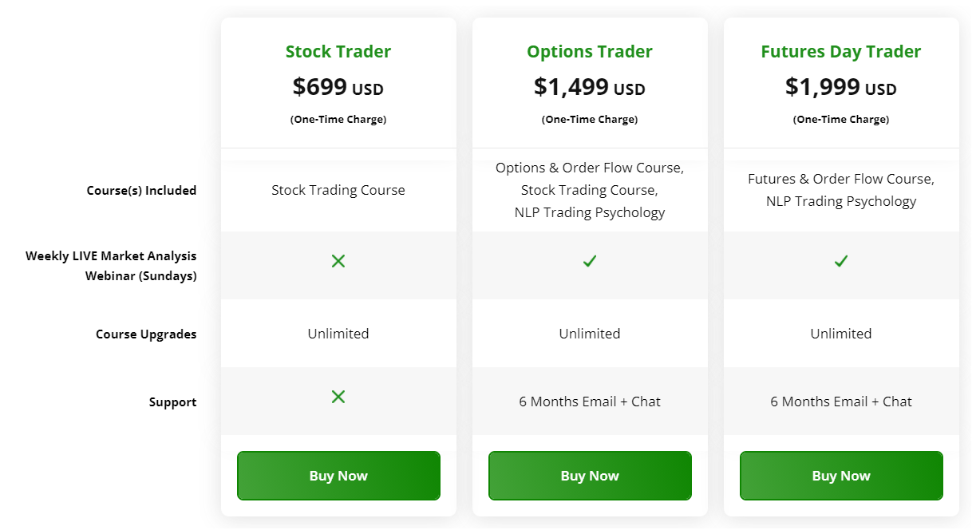The height and width of the screenshot is (530, 980).
Task: Click Stock Trading Course text in Stock Trader column
Action: point(338,190)
